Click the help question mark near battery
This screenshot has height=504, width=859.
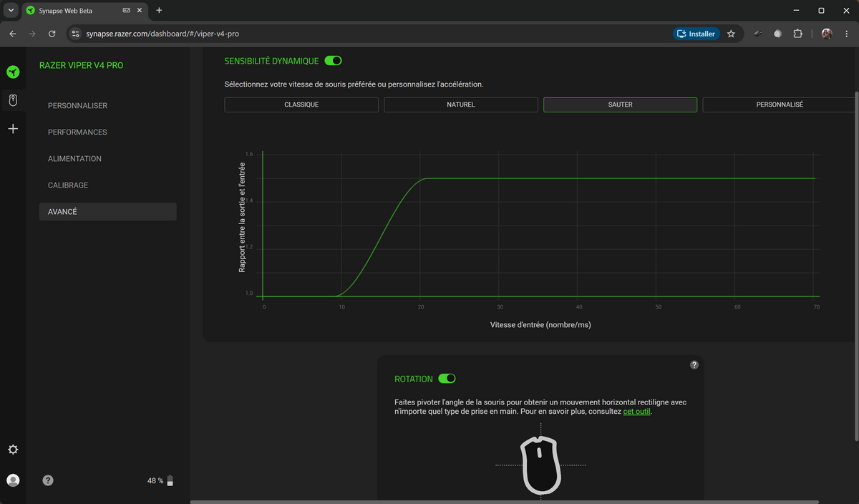tap(48, 480)
